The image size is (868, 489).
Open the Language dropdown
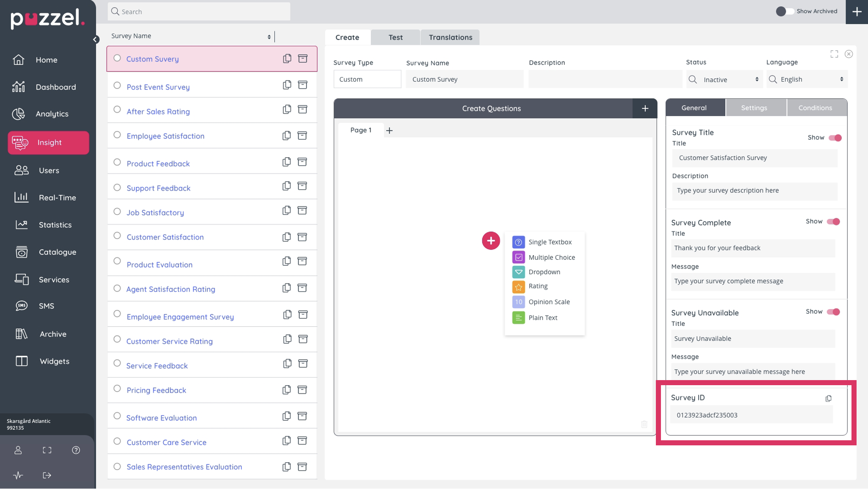(x=807, y=80)
